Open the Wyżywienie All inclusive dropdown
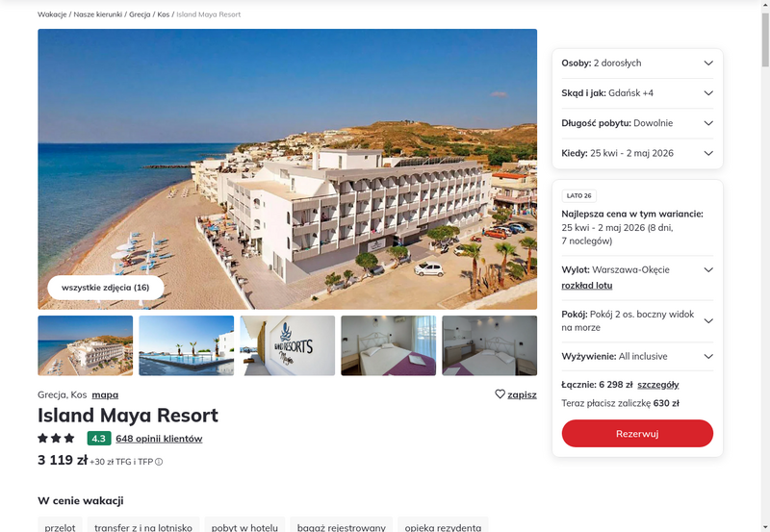 pyautogui.click(x=637, y=356)
